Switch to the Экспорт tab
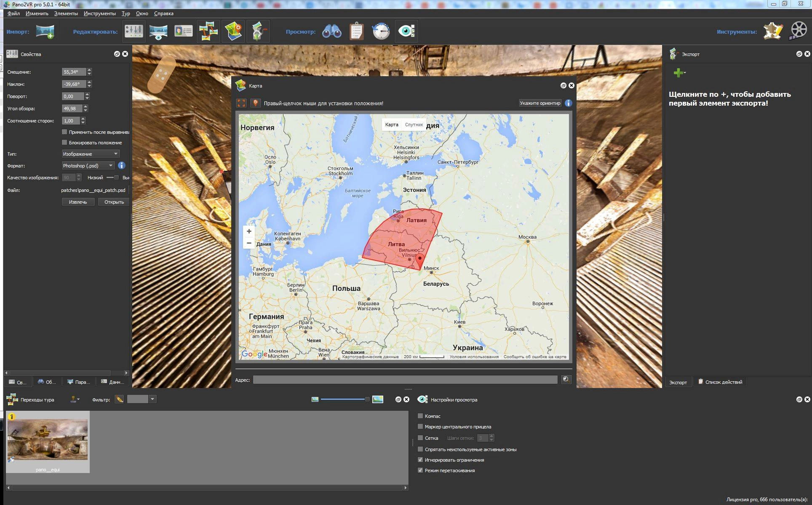 [678, 382]
